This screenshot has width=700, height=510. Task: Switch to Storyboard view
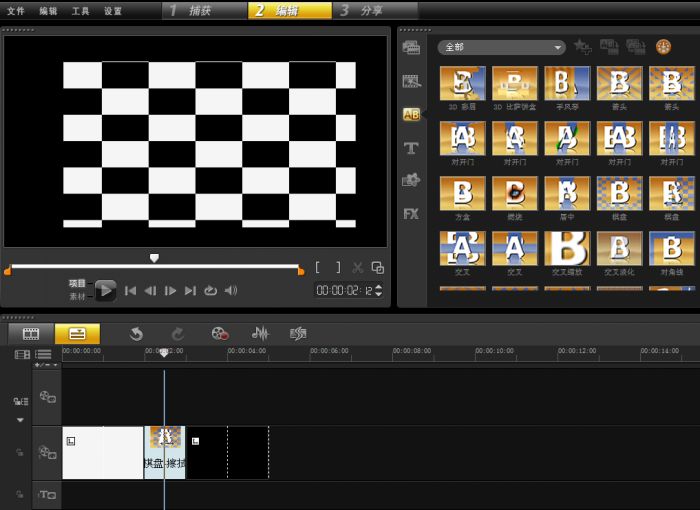[x=31, y=334]
